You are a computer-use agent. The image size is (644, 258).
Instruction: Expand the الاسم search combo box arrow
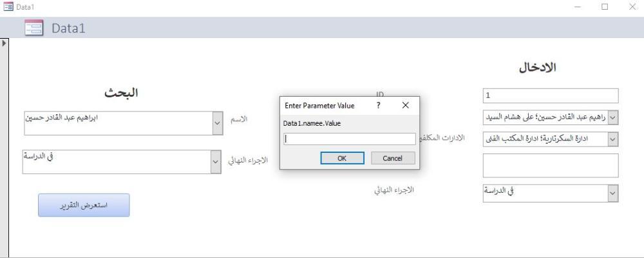click(x=216, y=123)
